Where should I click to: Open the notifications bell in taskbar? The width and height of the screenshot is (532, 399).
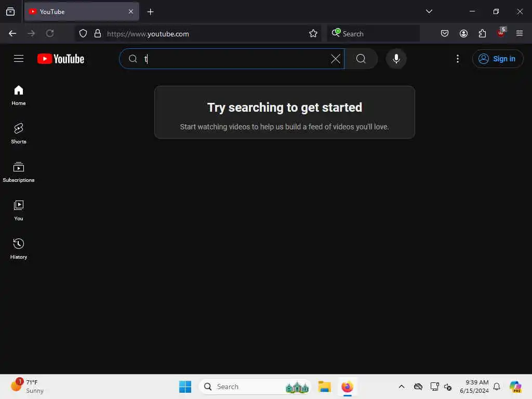coord(497,387)
